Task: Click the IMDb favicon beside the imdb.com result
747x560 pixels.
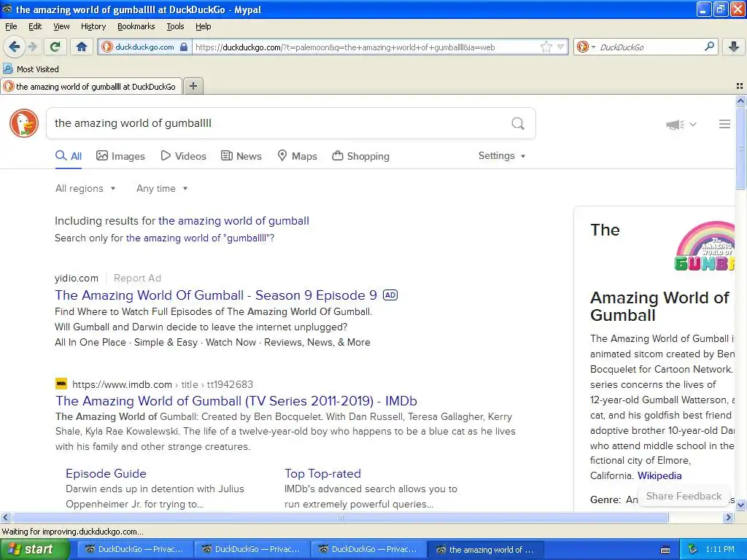Action: (61, 384)
